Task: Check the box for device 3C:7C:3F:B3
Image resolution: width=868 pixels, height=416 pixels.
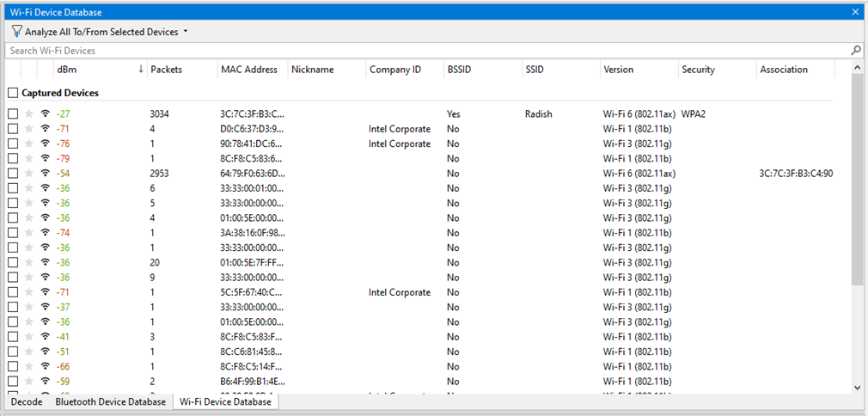Action: [x=13, y=114]
